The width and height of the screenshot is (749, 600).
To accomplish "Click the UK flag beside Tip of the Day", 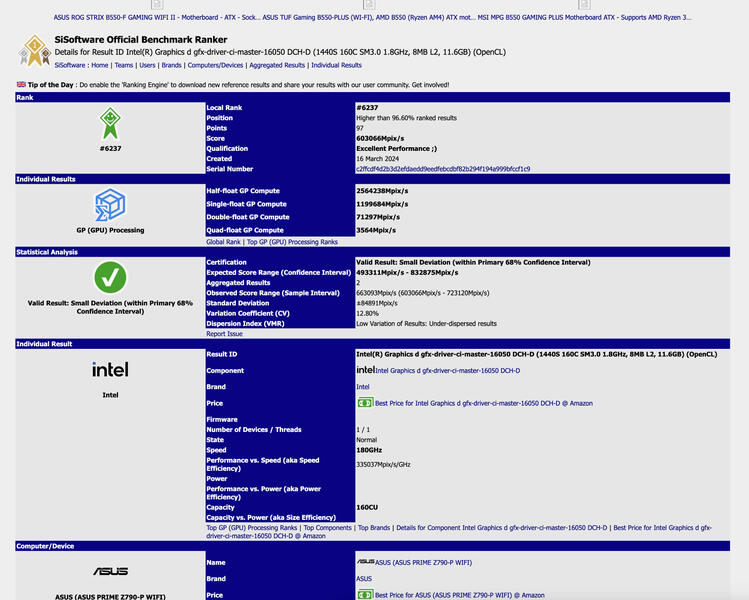I will 21,84.
